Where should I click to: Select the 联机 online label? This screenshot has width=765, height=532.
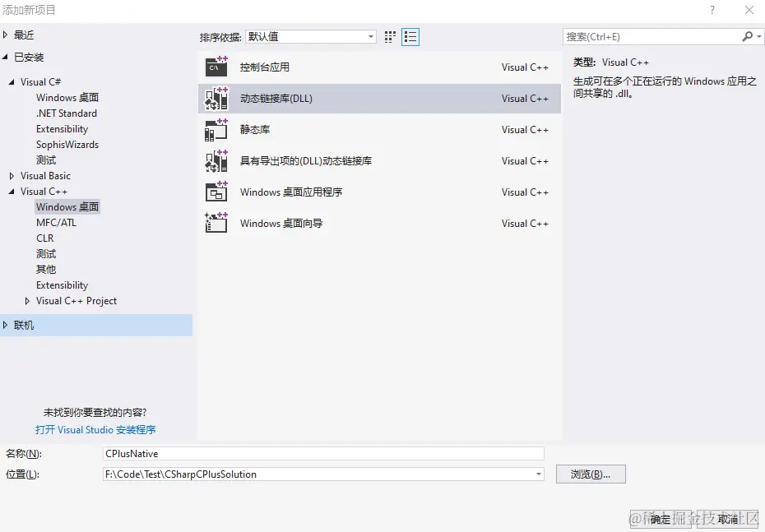24,325
